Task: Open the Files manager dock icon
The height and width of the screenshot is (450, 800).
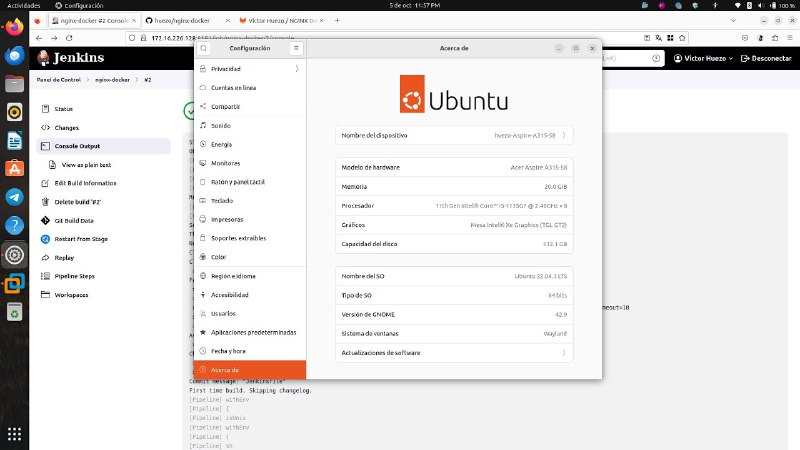Action: 14,84
